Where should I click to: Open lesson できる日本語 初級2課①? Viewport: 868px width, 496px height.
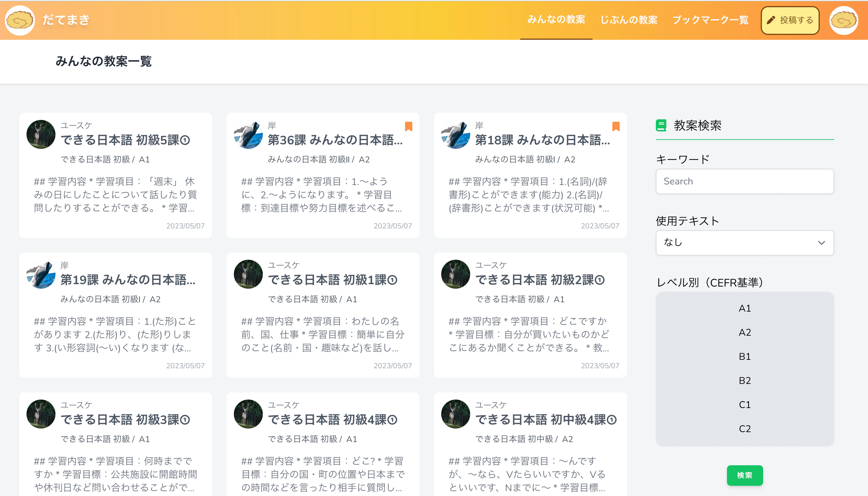click(x=540, y=280)
